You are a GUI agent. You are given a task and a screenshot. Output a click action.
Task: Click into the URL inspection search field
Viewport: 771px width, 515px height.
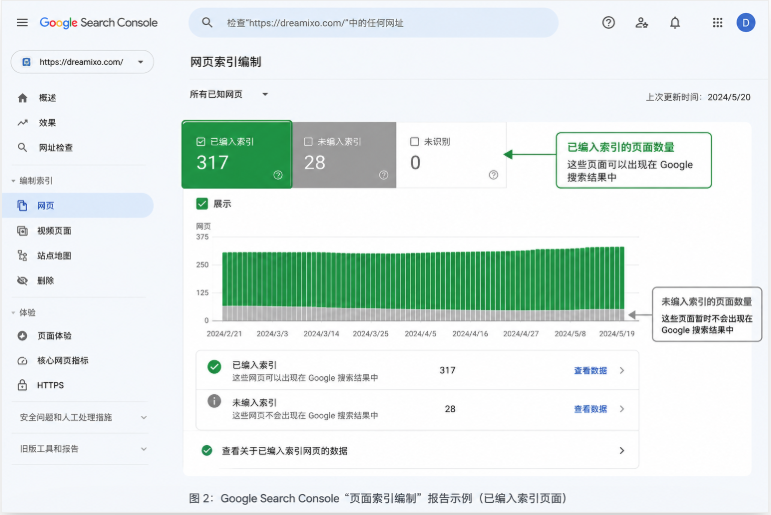coord(374,23)
